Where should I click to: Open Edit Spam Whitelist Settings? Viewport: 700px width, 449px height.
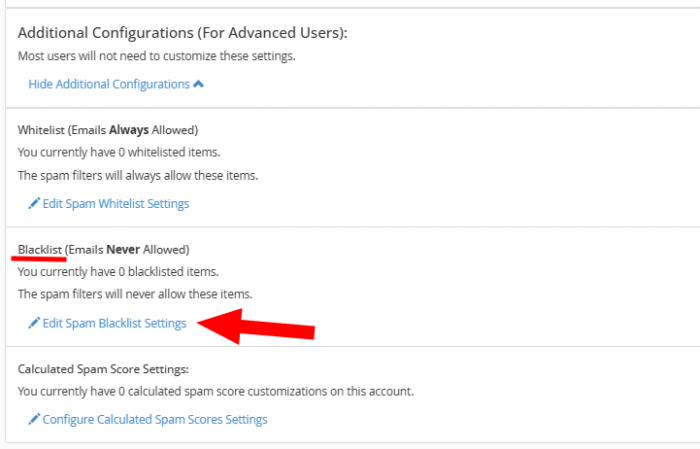pos(115,204)
